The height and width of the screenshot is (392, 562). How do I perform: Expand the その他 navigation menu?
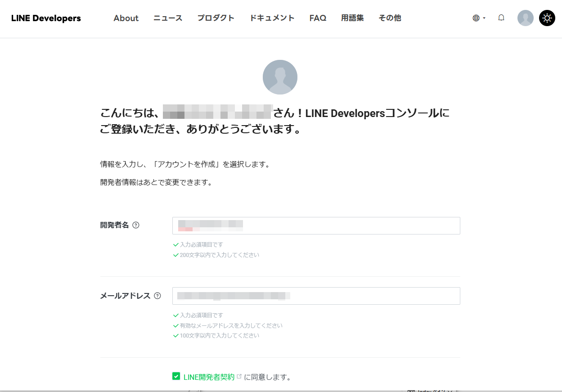(x=390, y=18)
